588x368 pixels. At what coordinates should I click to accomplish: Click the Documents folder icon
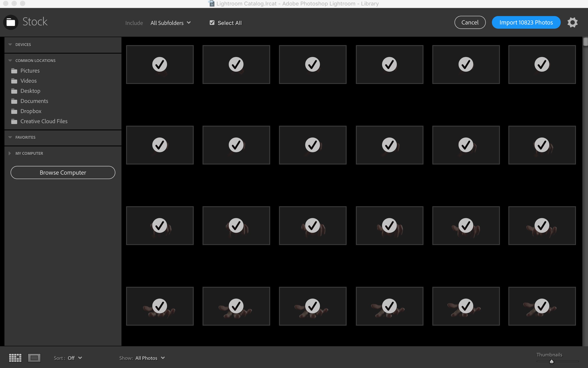pos(14,101)
